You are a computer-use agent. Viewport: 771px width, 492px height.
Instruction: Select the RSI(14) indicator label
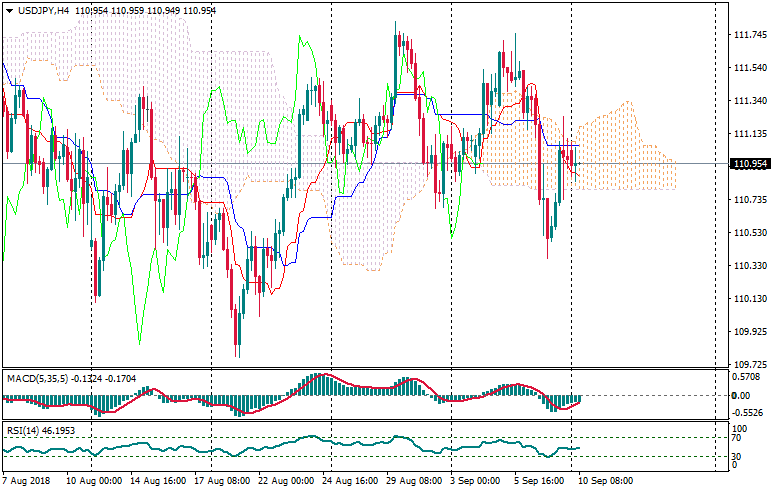(22, 430)
